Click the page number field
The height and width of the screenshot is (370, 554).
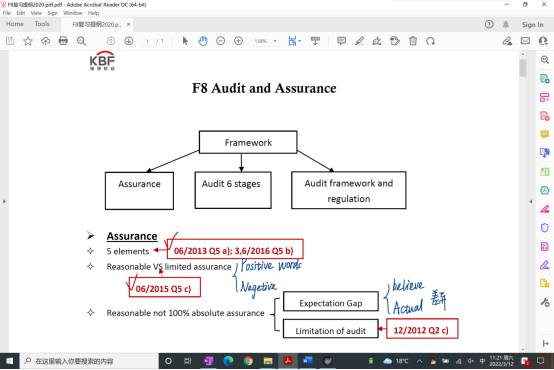147,41
